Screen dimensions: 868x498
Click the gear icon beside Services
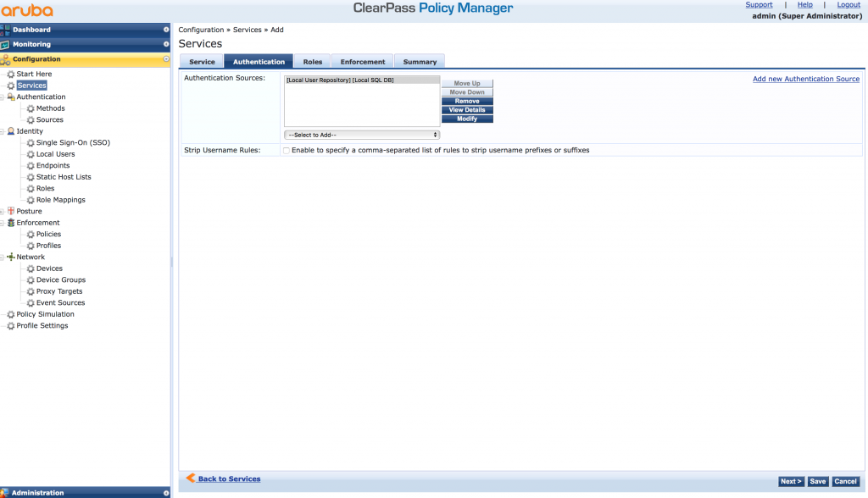(x=10, y=86)
